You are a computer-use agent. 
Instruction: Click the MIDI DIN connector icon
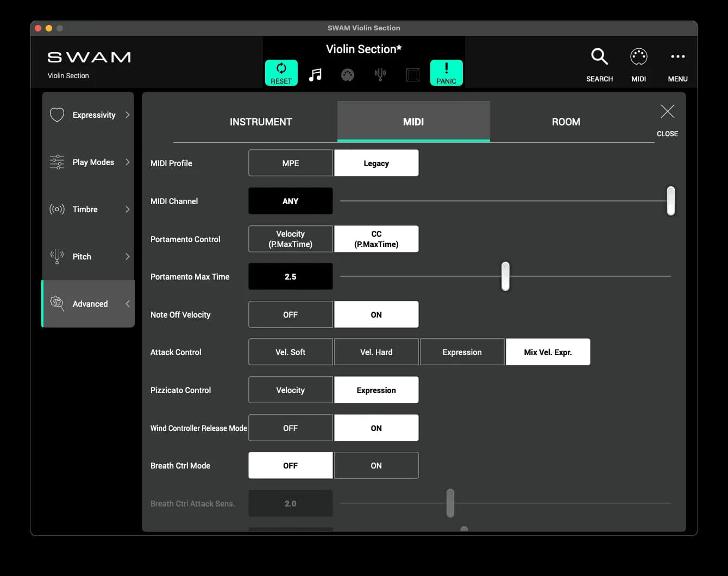coord(348,74)
